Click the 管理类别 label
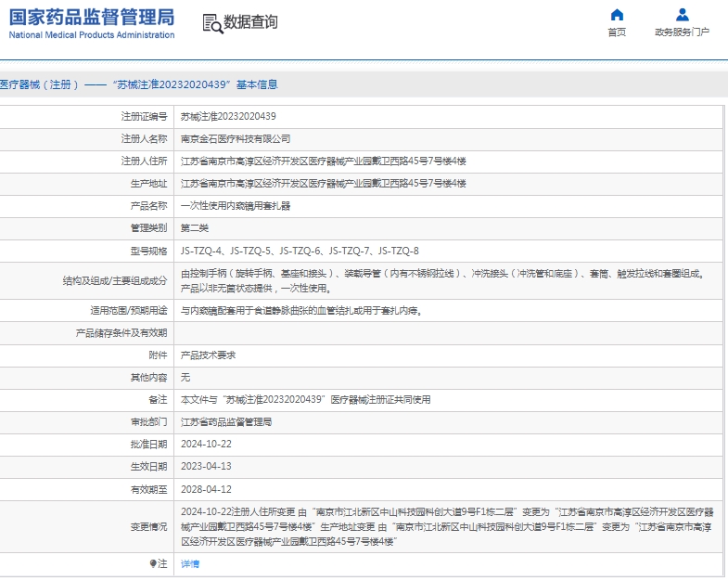The width and height of the screenshot is (728, 581). pos(148,228)
